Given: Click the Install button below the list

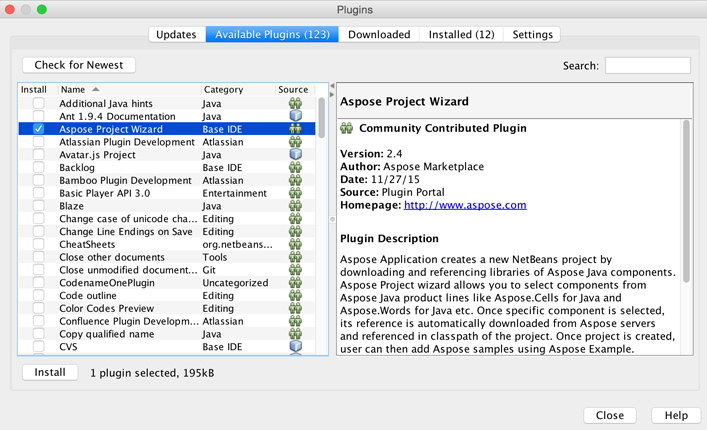Looking at the screenshot, I should point(50,372).
